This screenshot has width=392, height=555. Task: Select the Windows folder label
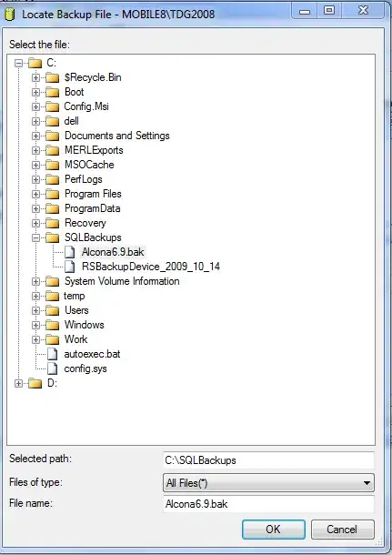coord(85,325)
